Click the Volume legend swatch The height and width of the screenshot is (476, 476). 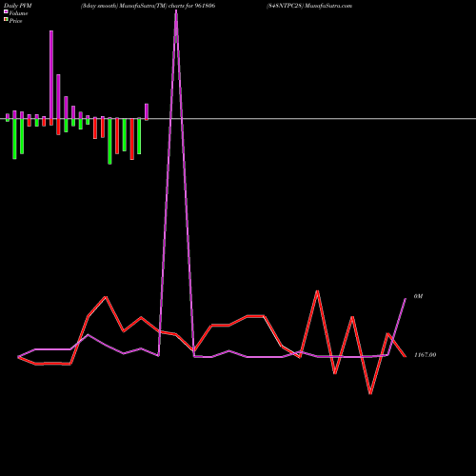[6, 11]
